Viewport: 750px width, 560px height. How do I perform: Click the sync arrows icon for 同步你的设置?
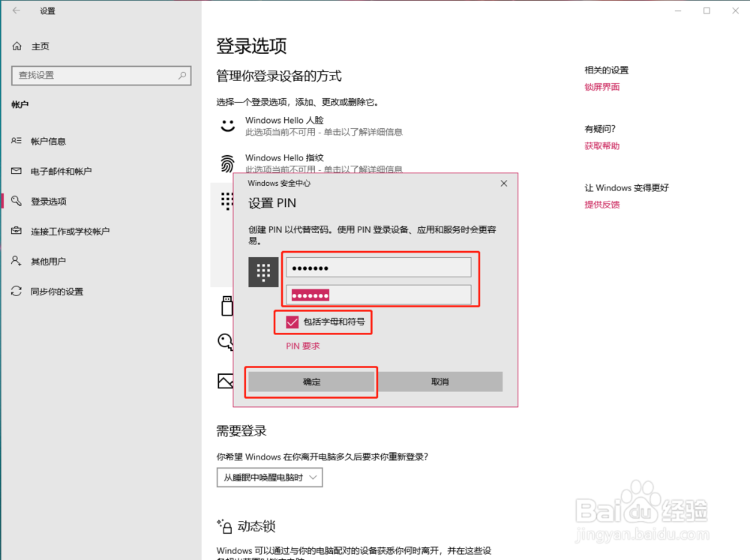pos(16,291)
